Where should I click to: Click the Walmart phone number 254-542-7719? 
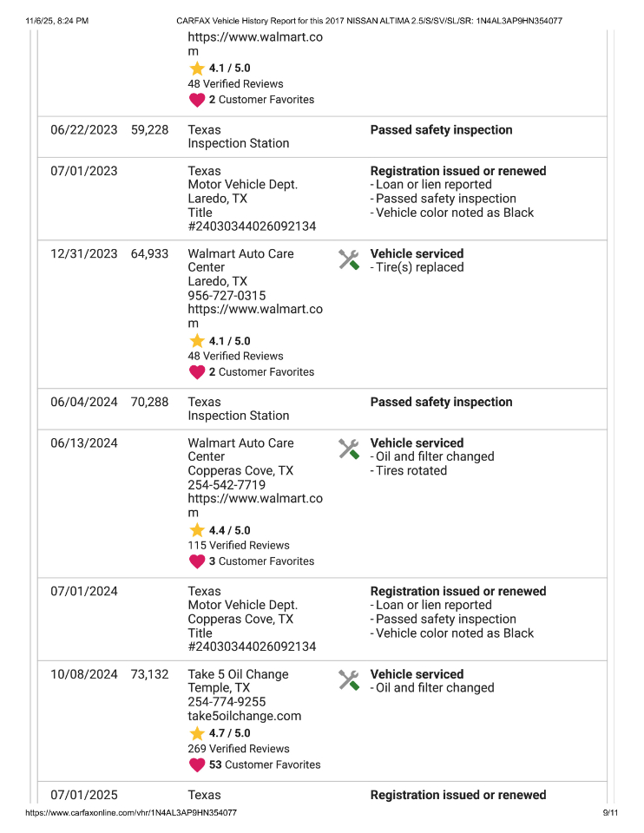tap(227, 485)
